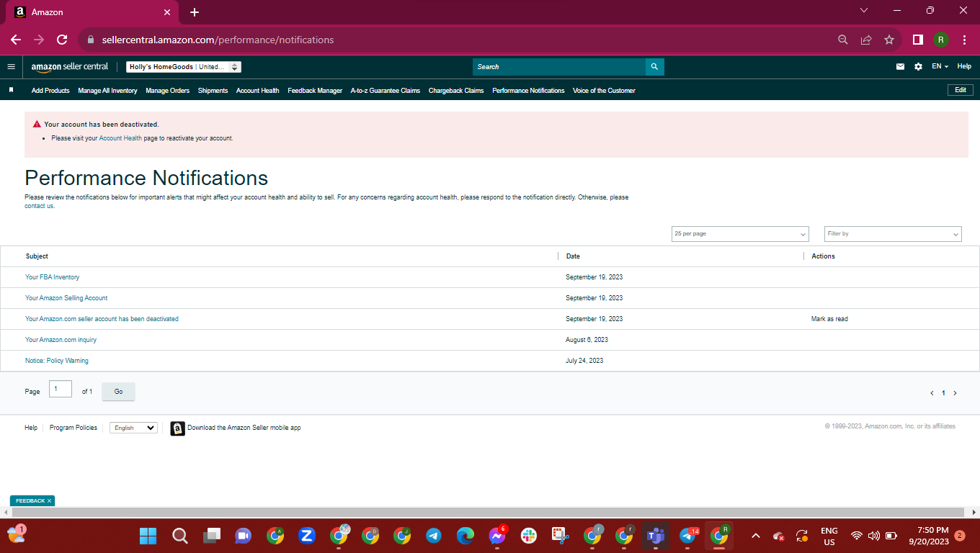Open the Chrome tab search chevron
This screenshot has height=553, width=980.
click(x=864, y=11)
